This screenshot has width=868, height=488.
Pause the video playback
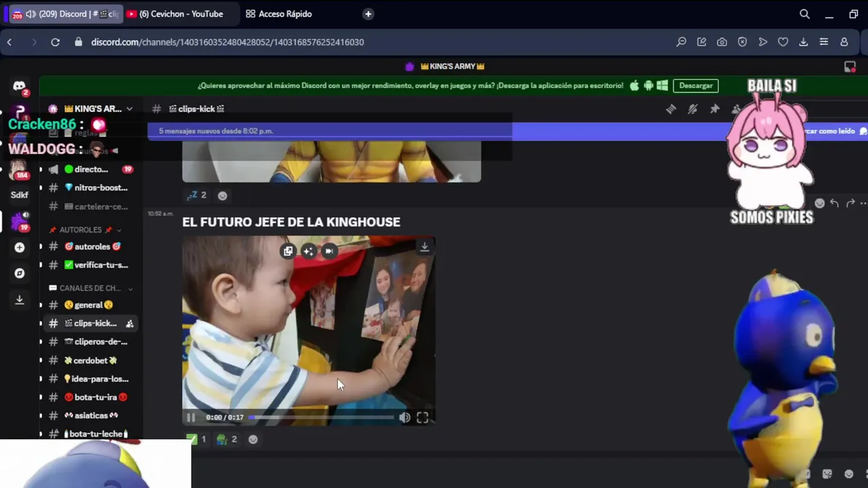[x=191, y=418]
